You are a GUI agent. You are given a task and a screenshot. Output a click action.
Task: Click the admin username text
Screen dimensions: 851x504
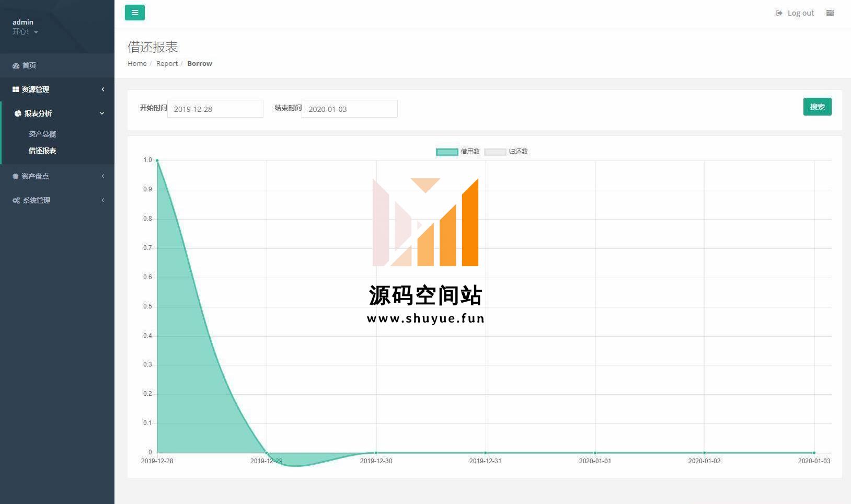23,22
